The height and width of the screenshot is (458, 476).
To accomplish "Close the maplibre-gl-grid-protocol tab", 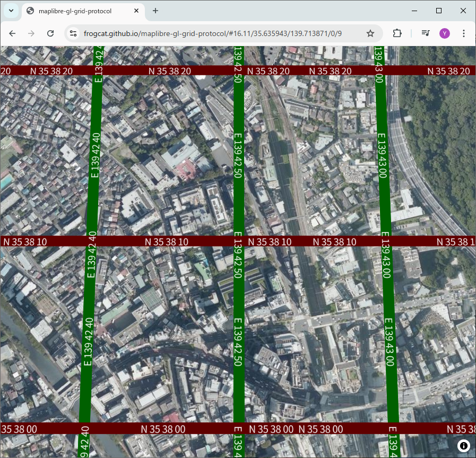I will (x=136, y=11).
